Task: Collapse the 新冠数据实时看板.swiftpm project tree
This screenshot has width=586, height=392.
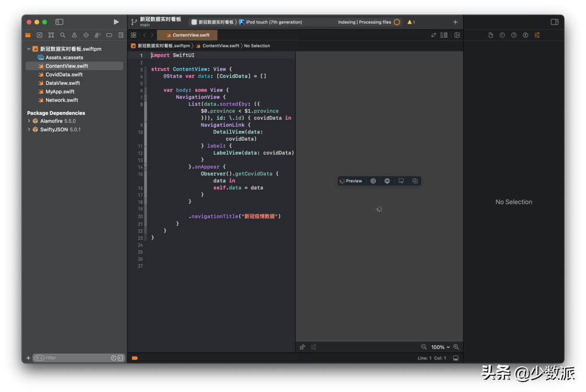Action: [x=29, y=49]
